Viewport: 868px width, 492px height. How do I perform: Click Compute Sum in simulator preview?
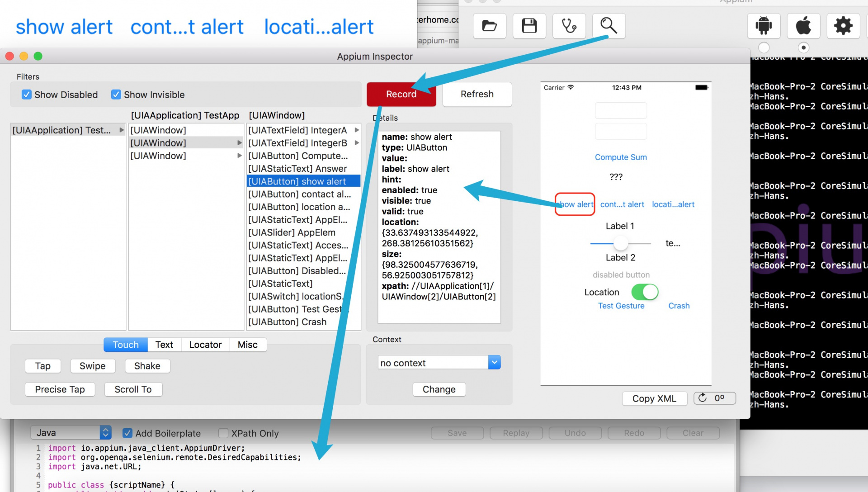tap(621, 157)
